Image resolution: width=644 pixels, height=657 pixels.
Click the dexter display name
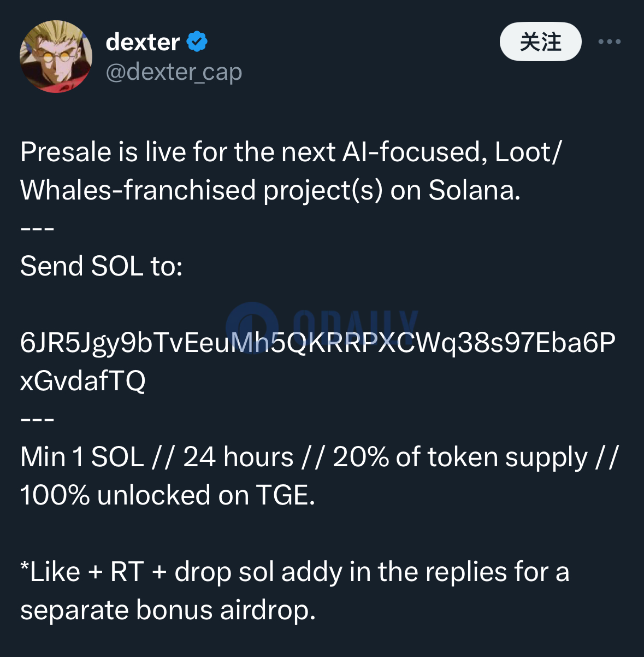click(x=143, y=42)
